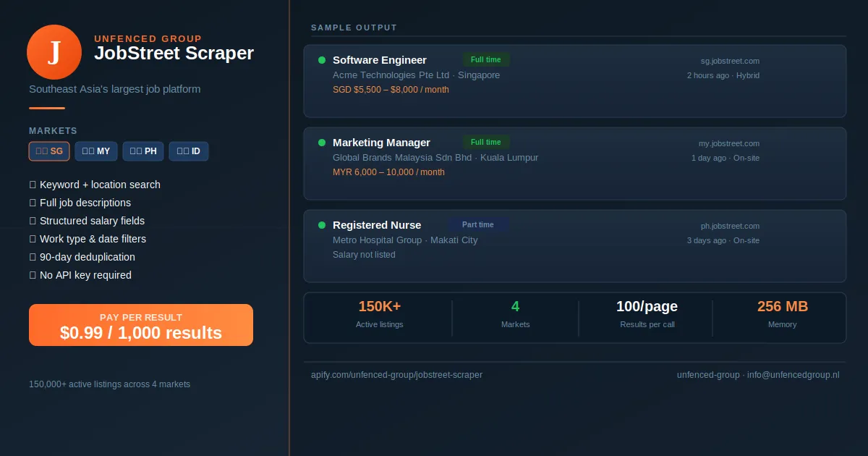868x456 pixels.
Task: Open my.jobstreet.com source link
Action: pyautogui.click(x=729, y=143)
